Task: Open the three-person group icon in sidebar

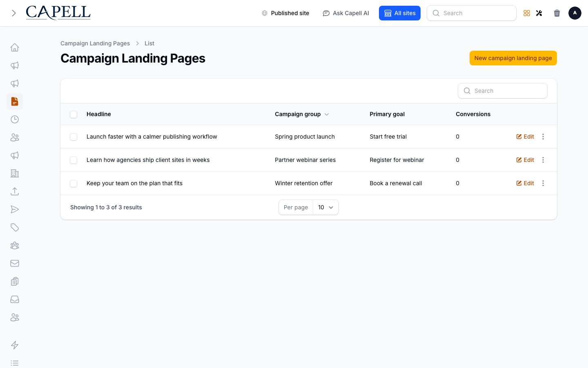Action: (15, 245)
